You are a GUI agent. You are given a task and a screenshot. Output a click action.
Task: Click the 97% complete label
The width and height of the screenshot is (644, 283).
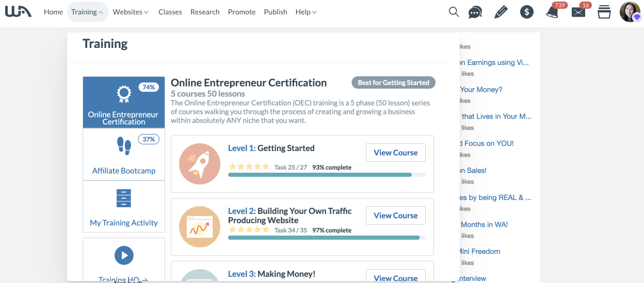point(332,230)
